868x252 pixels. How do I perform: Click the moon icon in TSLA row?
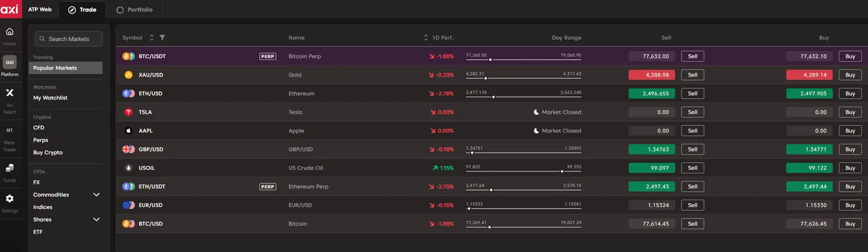(537, 112)
